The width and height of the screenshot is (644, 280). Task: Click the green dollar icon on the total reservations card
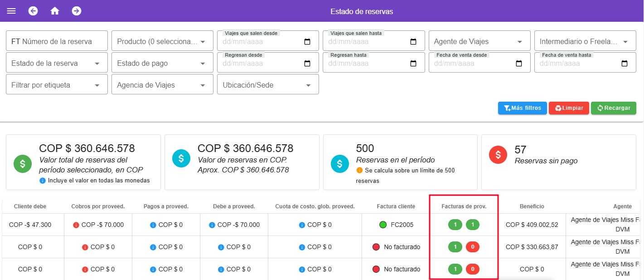pyautogui.click(x=23, y=163)
